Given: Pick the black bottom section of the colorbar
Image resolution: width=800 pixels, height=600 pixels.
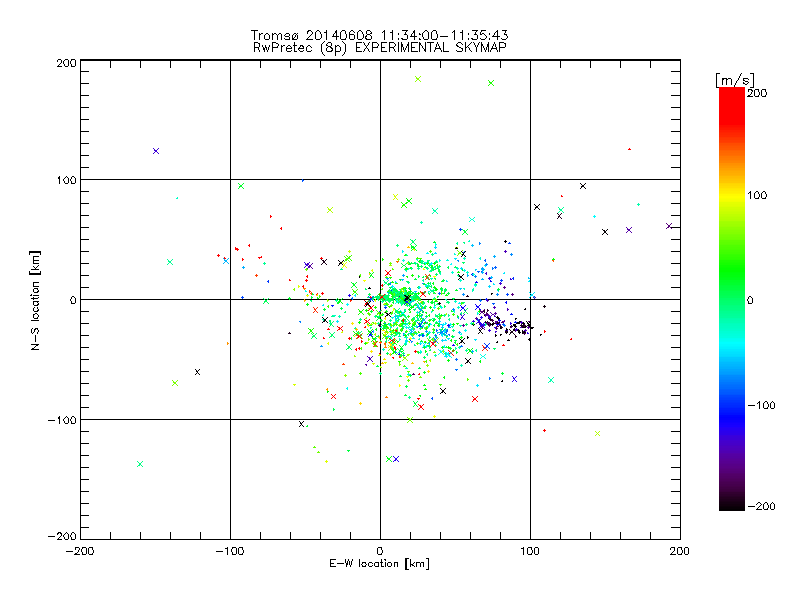Looking at the screenshot, I should 732,503.
